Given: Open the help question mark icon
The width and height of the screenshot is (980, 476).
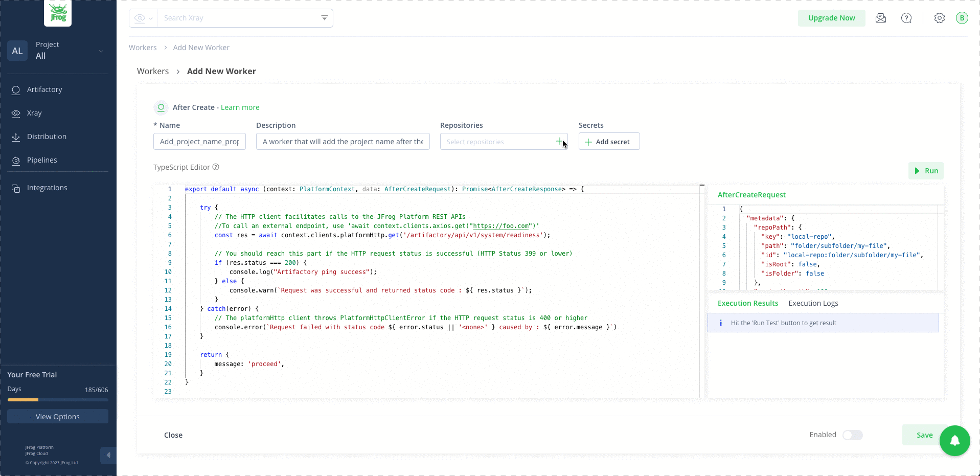Looking at the screenshot, I should coord(906,18).
